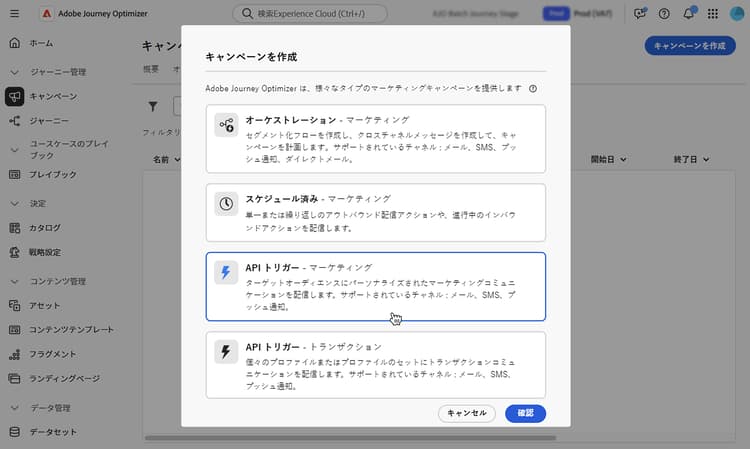Switch to the 概要 tab

pos(151,69)
